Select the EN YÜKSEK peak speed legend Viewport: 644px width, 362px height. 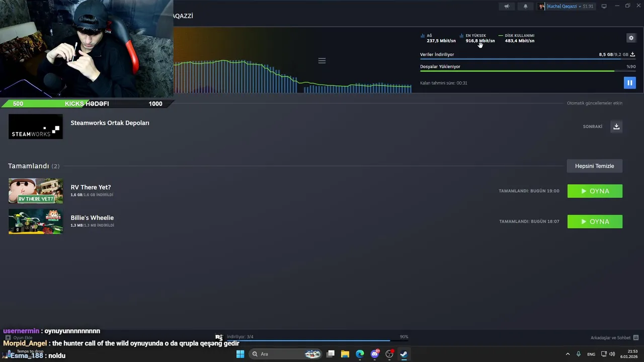[x=477, y=38]
